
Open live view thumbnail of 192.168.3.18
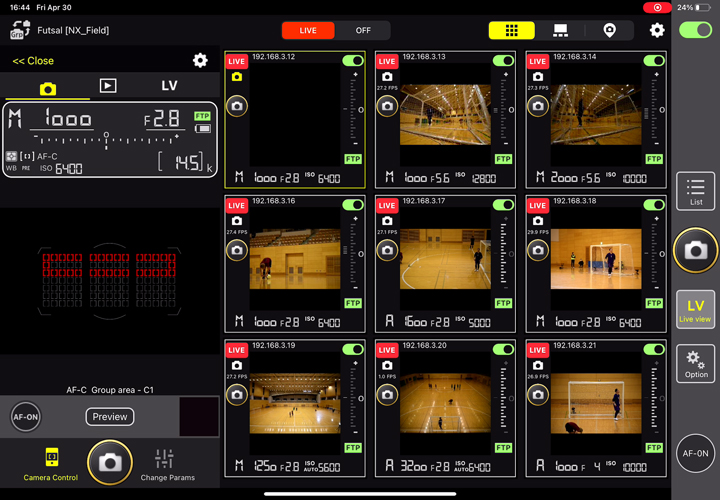click(596, 259)
